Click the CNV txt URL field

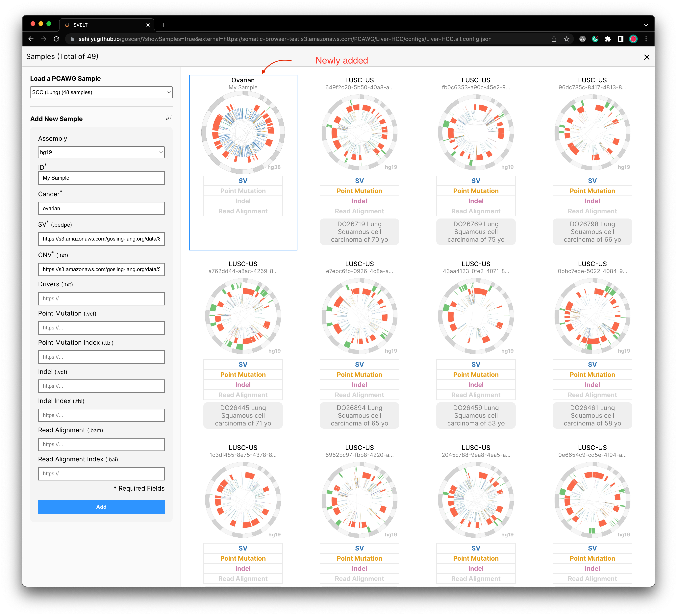coord(101,269)
